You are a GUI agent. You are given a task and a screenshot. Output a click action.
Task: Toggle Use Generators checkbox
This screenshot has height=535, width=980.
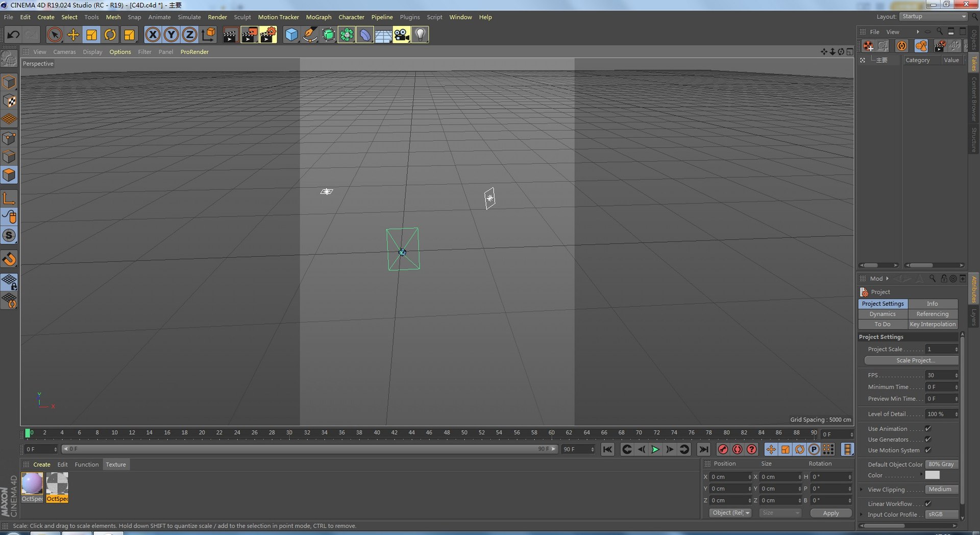[x=928, y=440]
